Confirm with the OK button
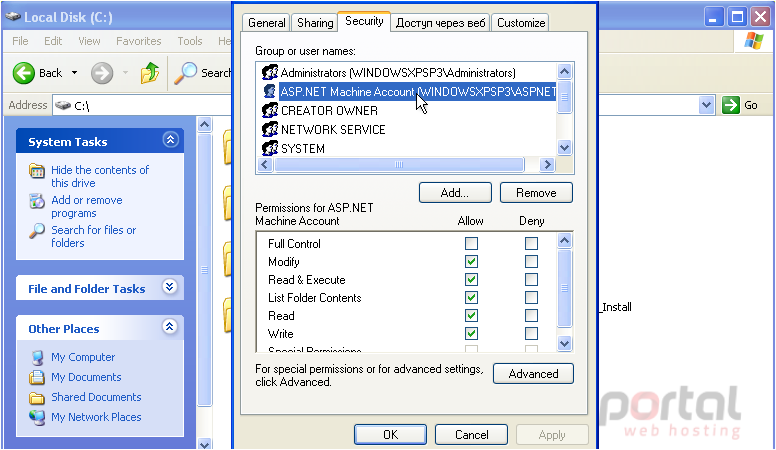The height and width of the screenshot is (450, 776). [390, 435]
